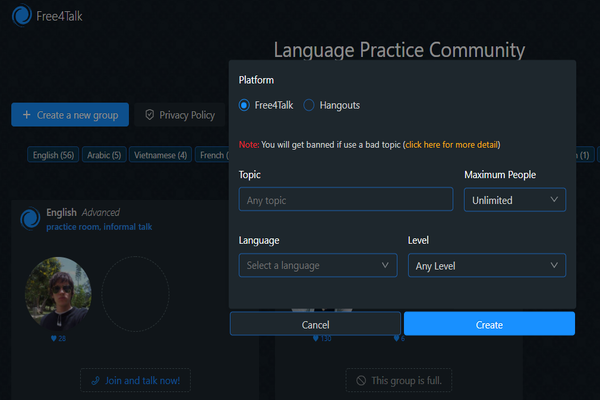Click the empty seat circle in English room

(x=135, y=294)
